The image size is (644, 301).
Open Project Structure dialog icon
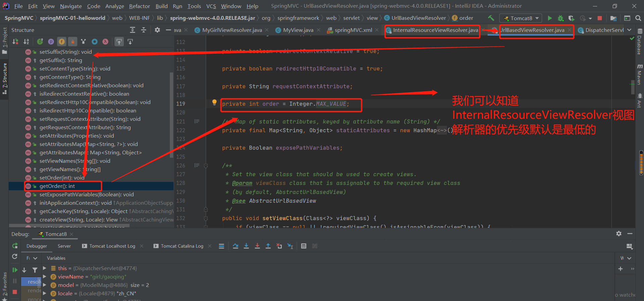pyautogui.click(x=613, y=18)
